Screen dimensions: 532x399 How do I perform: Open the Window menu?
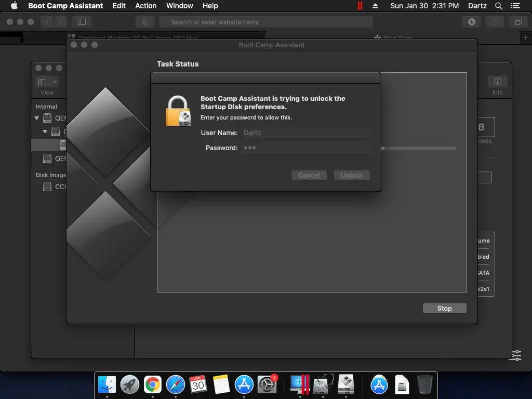(x=179, y=6)
